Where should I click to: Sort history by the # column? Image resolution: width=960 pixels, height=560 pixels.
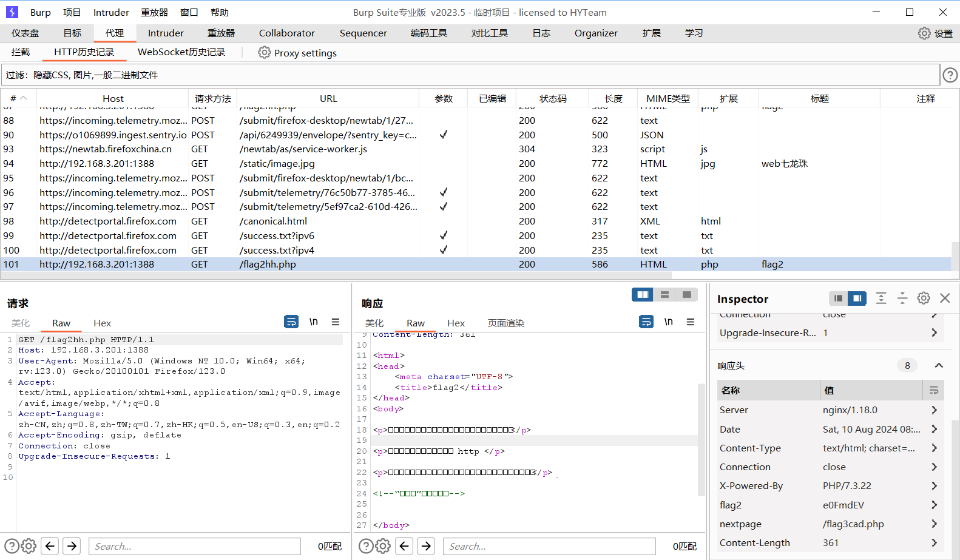(19, 98)
